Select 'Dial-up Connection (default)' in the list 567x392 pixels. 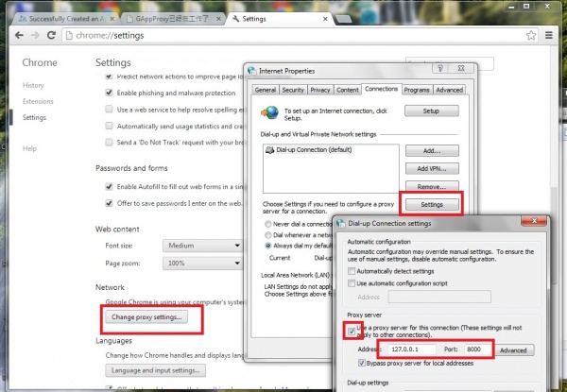point(314,149)
